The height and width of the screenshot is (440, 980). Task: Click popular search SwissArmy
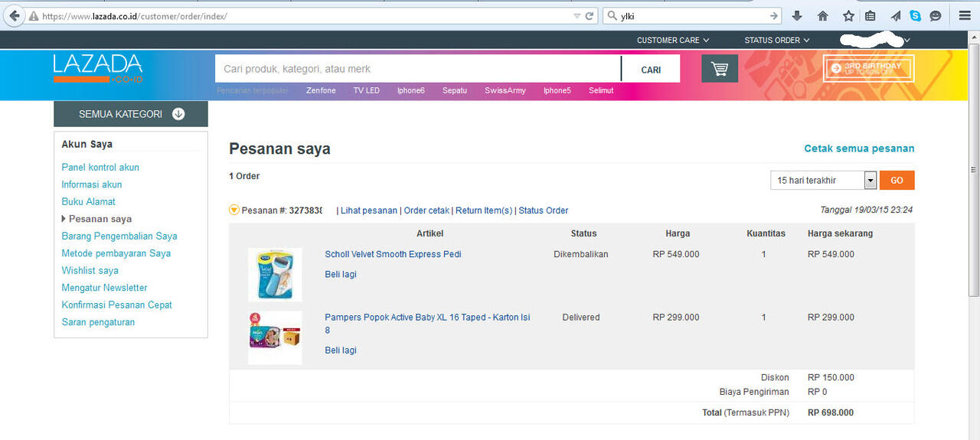tap(505, 90)
